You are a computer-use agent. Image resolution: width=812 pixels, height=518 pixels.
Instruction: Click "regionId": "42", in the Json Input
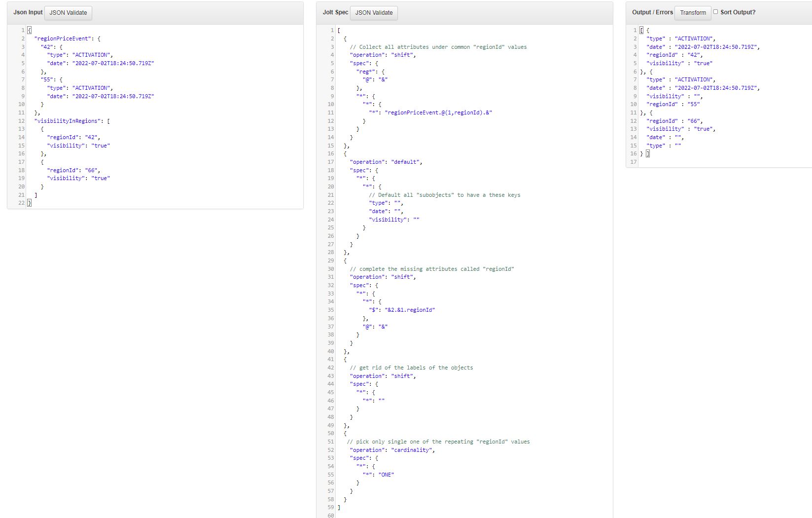pos(73,137)
